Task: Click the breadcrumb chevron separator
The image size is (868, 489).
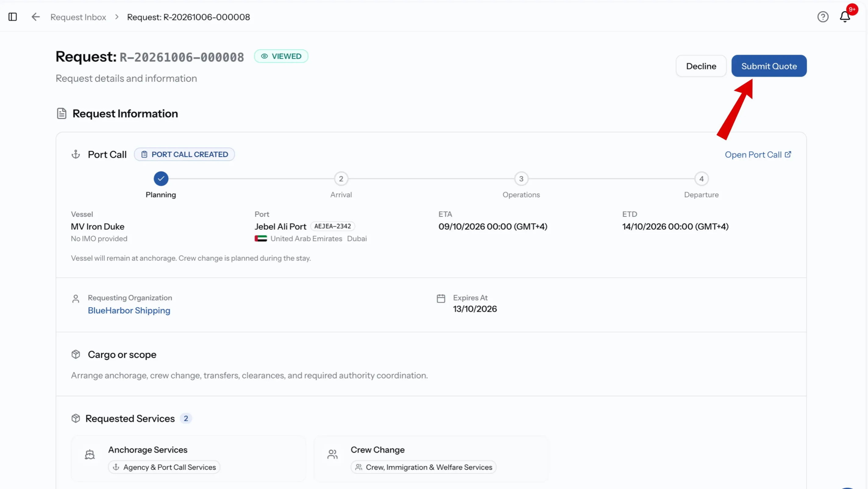Action: tap(117, 17)
